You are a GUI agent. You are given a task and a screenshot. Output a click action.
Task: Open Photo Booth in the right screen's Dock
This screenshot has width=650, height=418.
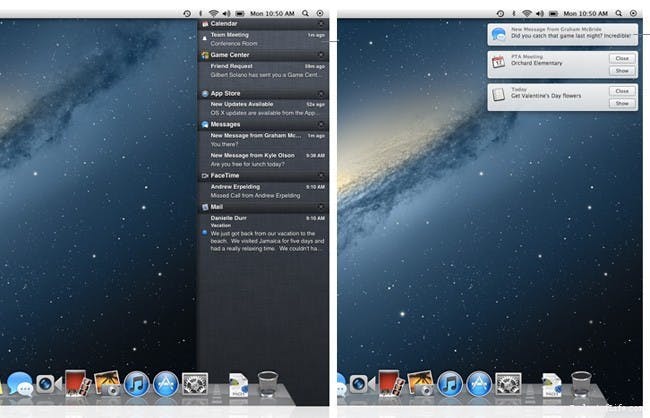pos(391,383)
